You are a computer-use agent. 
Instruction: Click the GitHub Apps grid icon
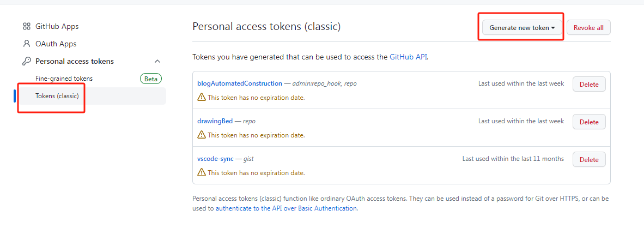pyautogui.click(x=27, y=26)
